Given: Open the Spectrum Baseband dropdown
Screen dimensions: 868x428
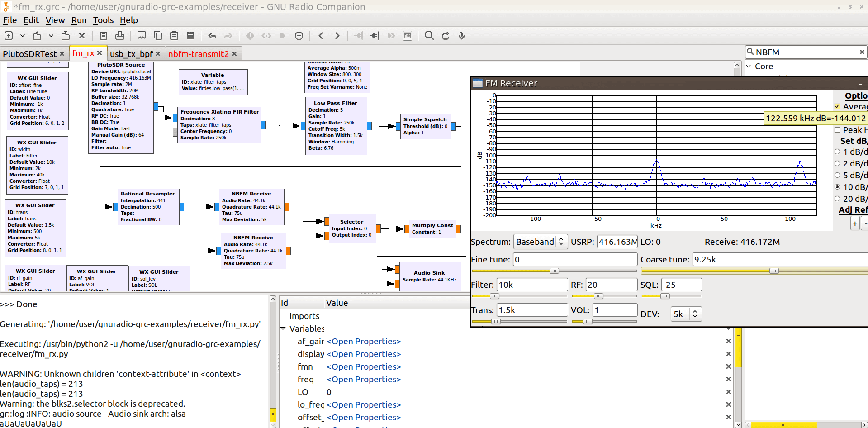Looking at the screenshot, I should 541,242.
